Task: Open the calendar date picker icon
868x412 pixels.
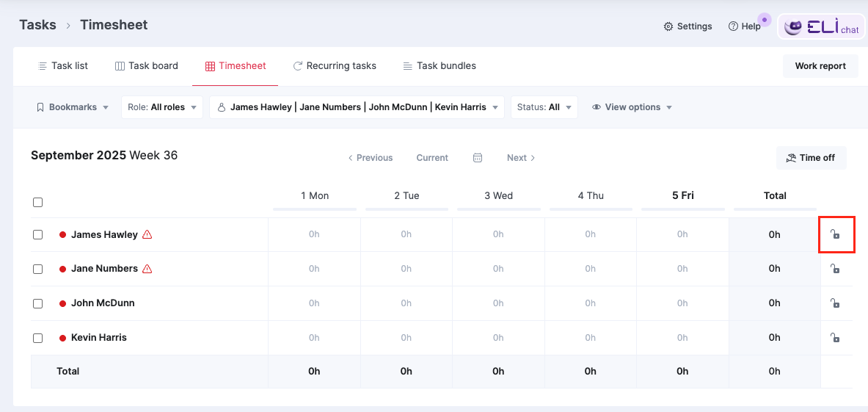Action: pyautogui.click(x=478, y=158)
